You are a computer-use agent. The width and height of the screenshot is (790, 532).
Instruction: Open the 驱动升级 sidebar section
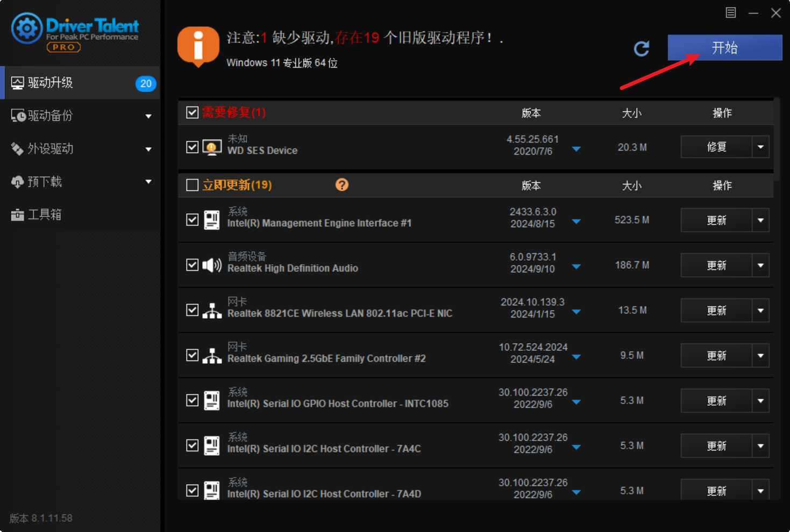coord(81,83)
